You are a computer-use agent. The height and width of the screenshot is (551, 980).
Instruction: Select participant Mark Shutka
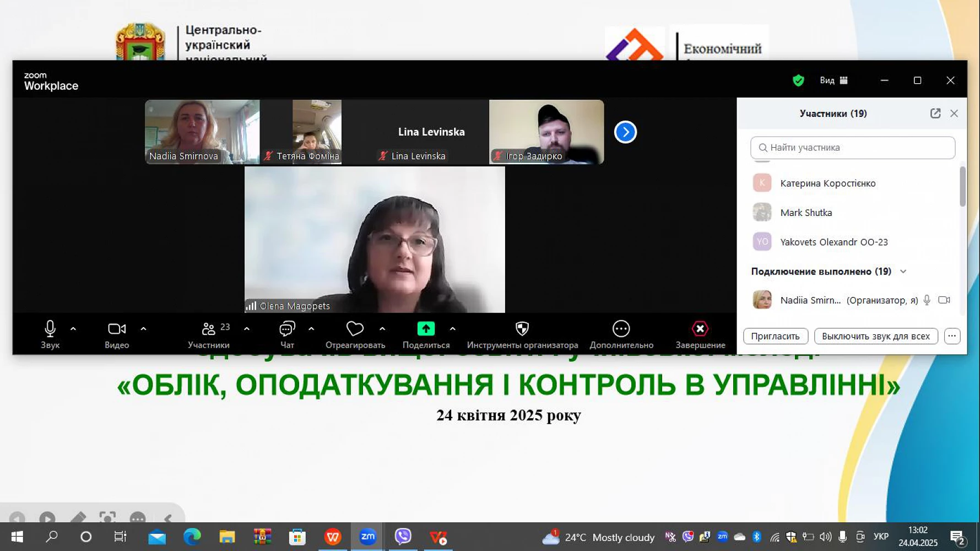853,212
